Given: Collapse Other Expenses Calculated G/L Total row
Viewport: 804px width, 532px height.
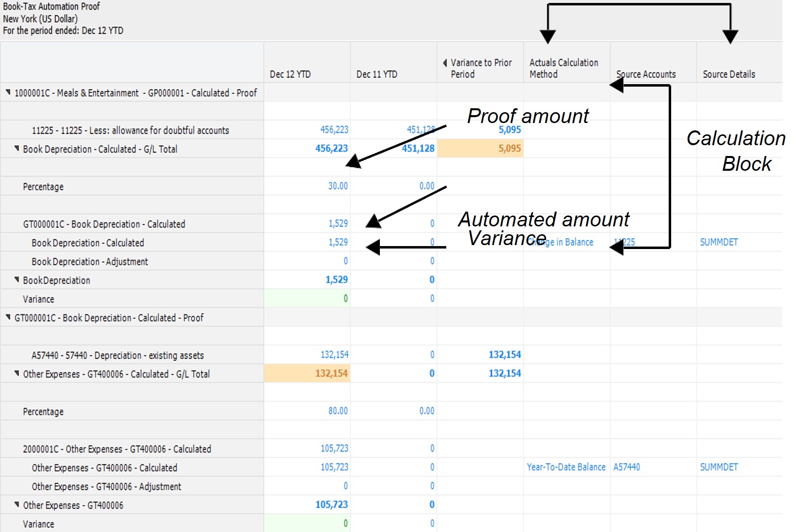Looking at the screenshot, I should pyautogui.click(x=17, y=374).
